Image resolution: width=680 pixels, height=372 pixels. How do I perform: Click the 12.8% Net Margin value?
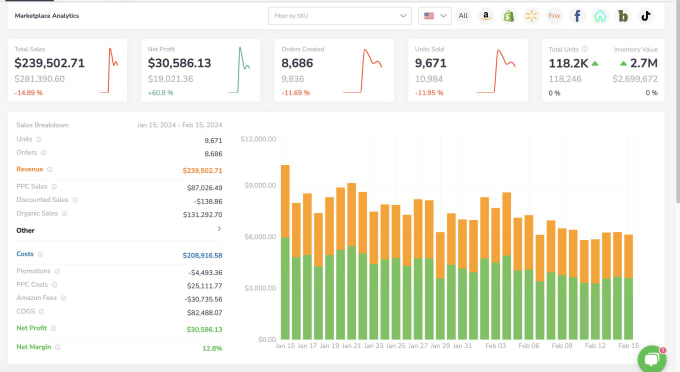click(212, 348)
